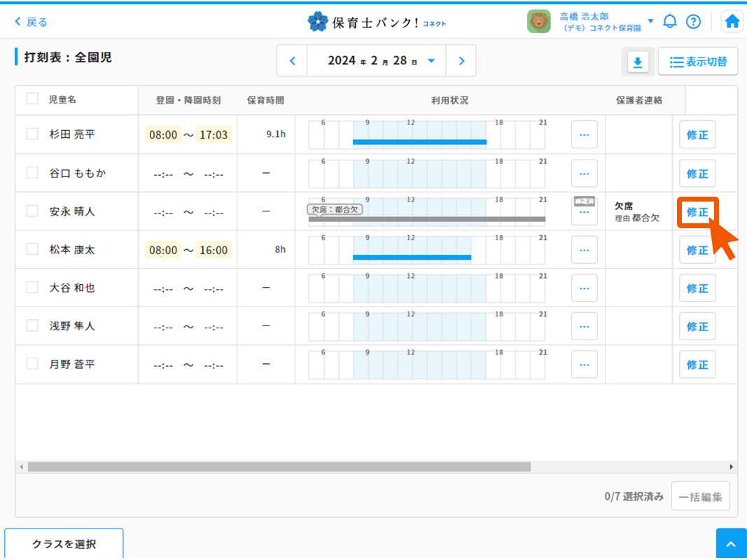
Task: Expand the date picker dropdown arrow
Action: [431, 61]
